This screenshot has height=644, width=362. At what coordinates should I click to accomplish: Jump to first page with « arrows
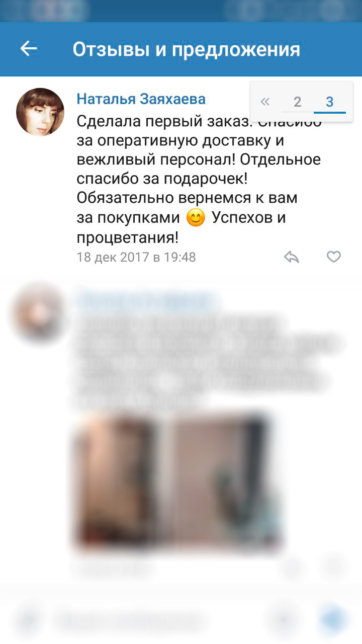point(265,102)
